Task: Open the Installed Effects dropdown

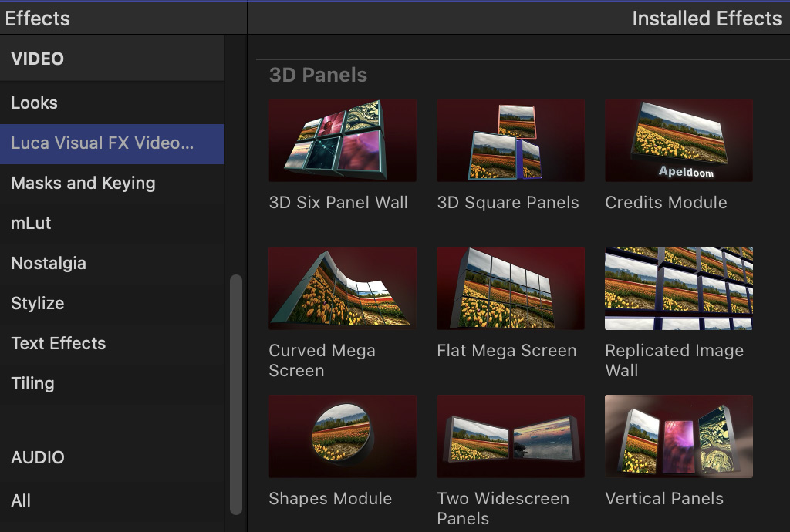Action: click(706, 19)
